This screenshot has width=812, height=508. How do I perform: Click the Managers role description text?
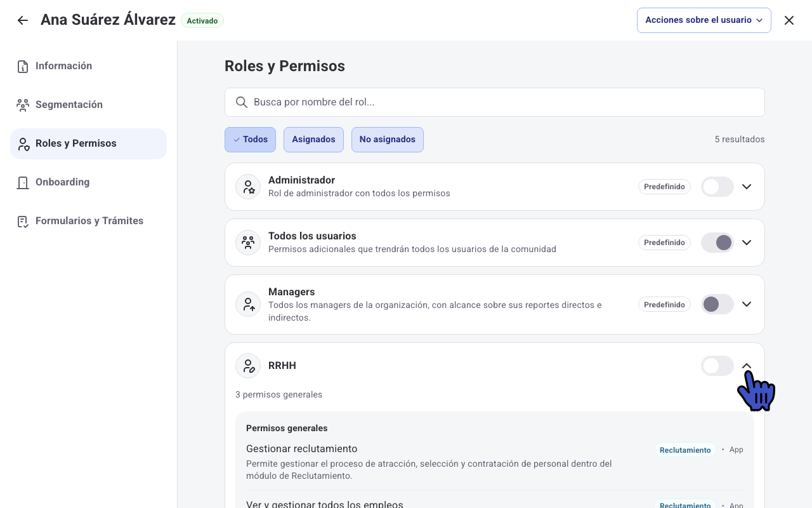[435, 311]
